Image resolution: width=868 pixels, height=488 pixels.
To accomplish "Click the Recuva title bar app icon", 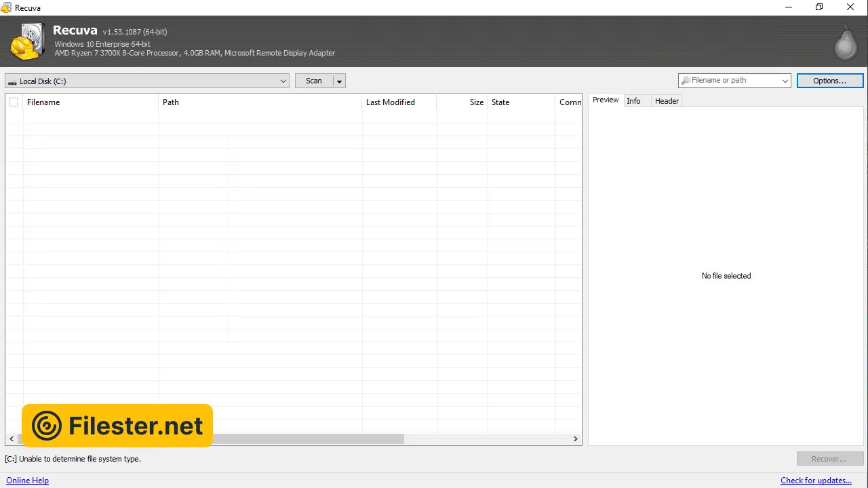I will [x=6, y=7].
